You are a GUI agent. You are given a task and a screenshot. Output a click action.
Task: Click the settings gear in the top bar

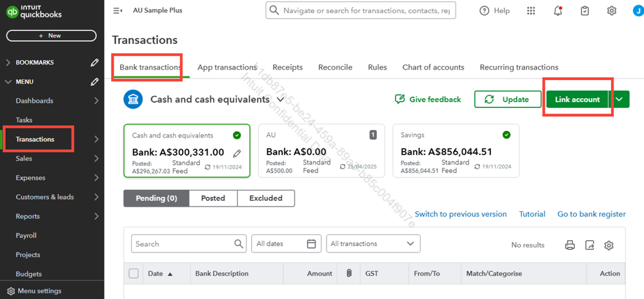tap(612, 10)
